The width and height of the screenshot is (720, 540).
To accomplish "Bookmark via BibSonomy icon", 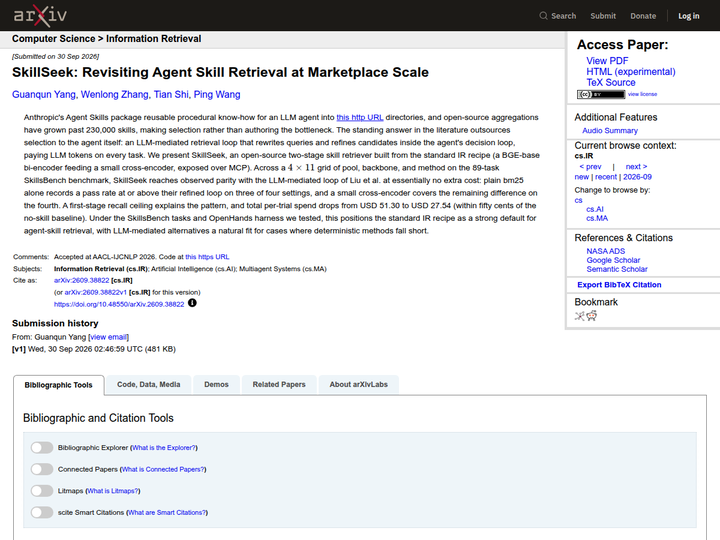I will click(x=579, y=315).
